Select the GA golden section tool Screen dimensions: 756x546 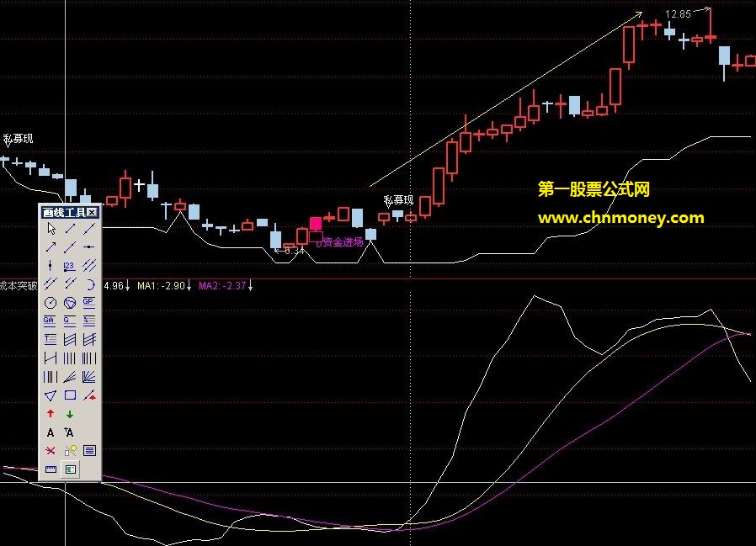point(49,321)
